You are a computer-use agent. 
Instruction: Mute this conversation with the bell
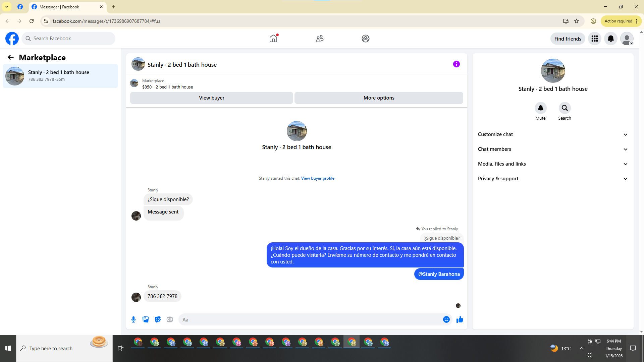point(540,108)
